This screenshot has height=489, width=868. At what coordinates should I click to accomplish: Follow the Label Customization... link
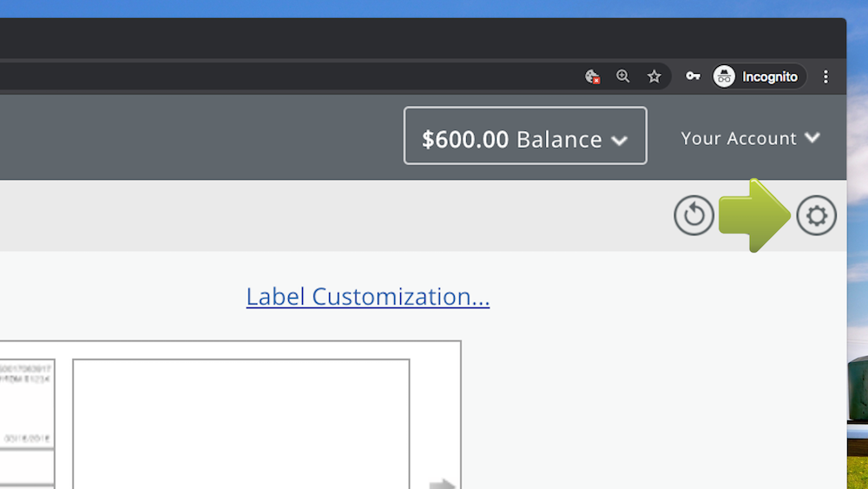[x=368, y=297]
